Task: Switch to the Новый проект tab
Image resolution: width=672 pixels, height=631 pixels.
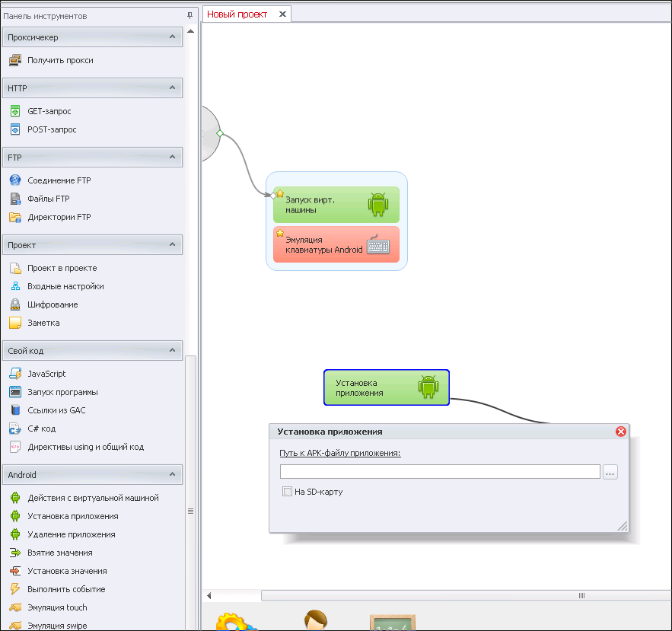Action: (237, 14)
